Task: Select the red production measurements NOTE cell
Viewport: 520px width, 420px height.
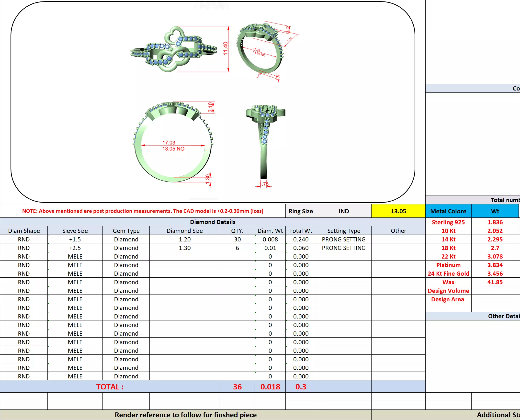Action: [143, 211]
